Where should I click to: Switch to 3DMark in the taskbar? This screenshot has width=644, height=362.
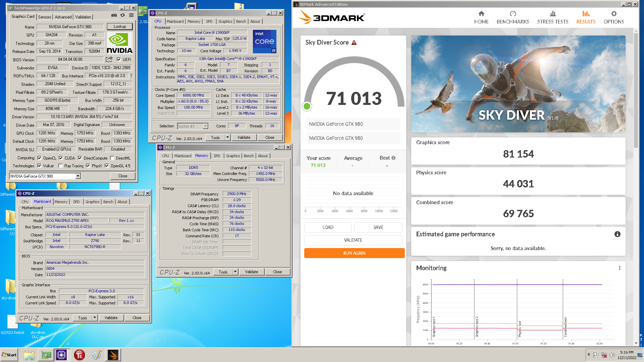click(x=113, y=355)
